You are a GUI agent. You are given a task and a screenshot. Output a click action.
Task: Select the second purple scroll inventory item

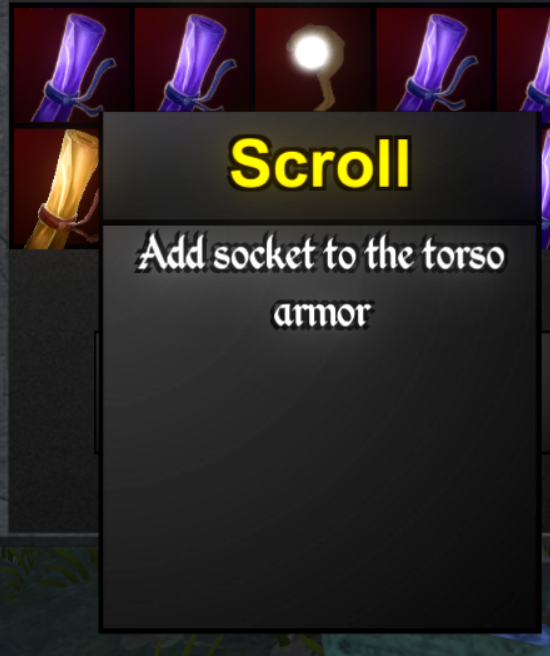coord(192,60)
